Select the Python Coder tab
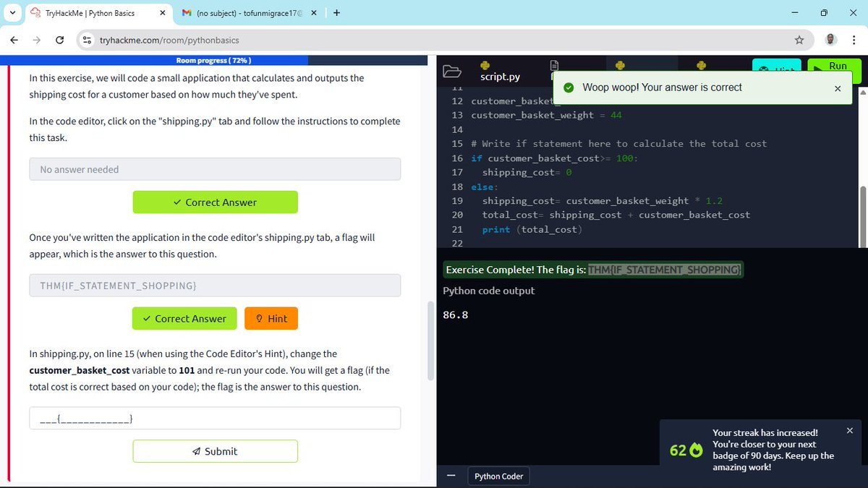Viewport: 868px width, 488px height. [498, 476]
